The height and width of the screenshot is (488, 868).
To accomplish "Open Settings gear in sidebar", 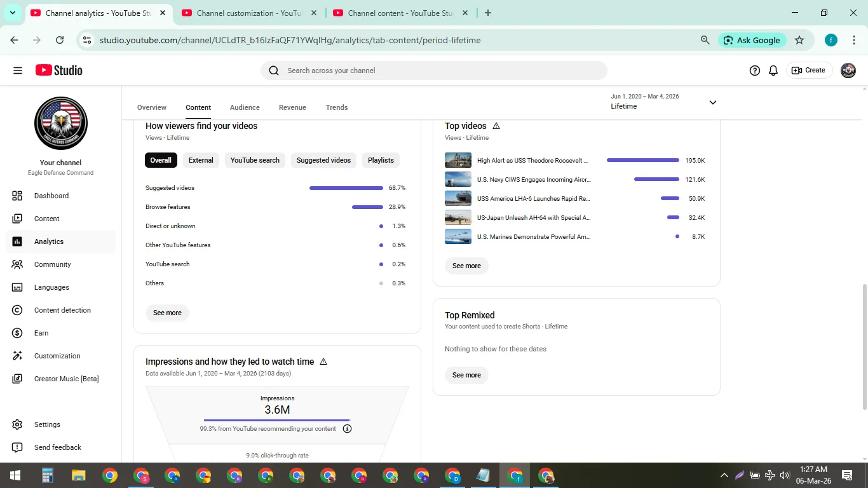I will 17,424.
